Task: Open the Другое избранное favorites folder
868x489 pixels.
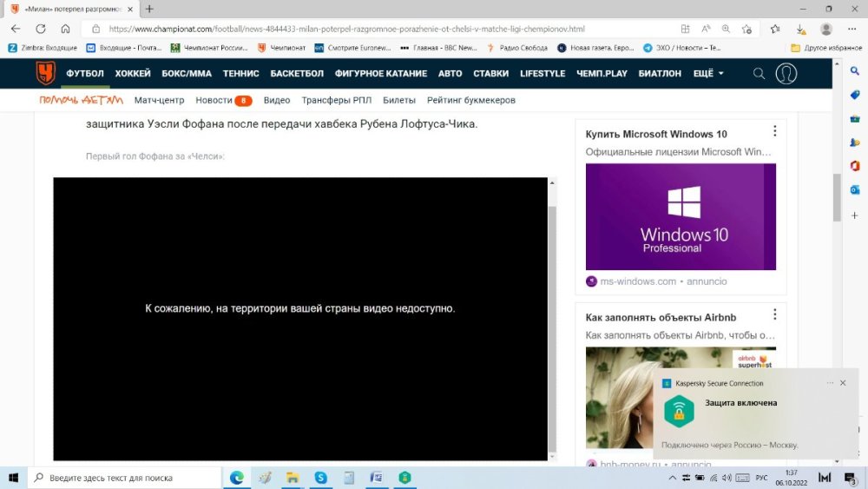Action: (x=826, y=48)
